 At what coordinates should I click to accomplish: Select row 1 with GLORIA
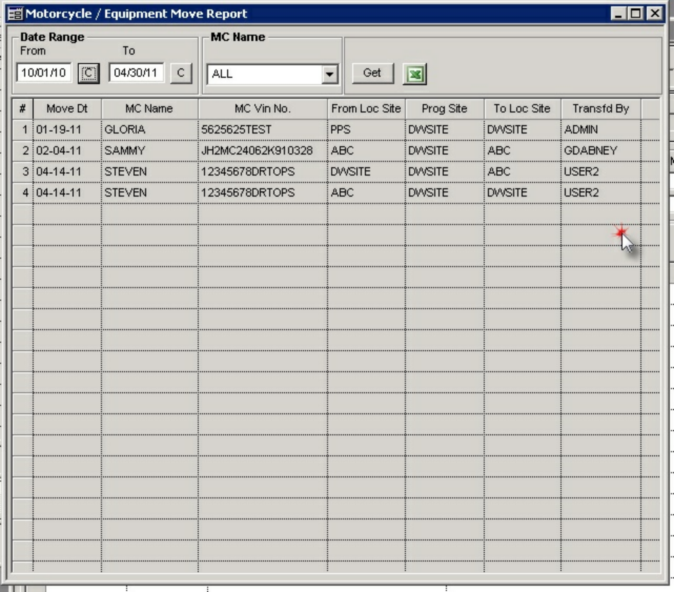click(149, 130)
